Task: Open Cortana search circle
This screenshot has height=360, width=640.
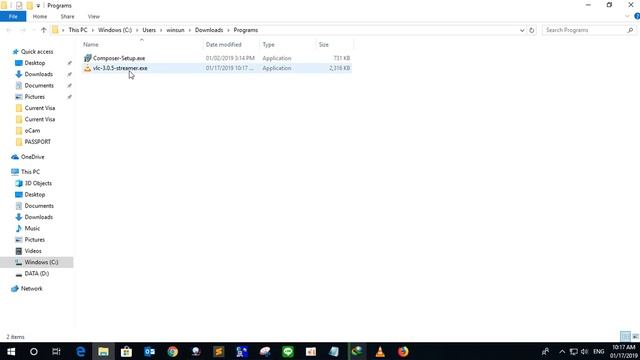Action: tap(33, 351)
